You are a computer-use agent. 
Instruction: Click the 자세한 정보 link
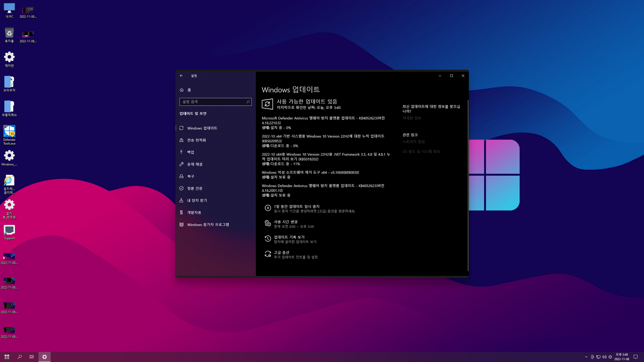412,118
